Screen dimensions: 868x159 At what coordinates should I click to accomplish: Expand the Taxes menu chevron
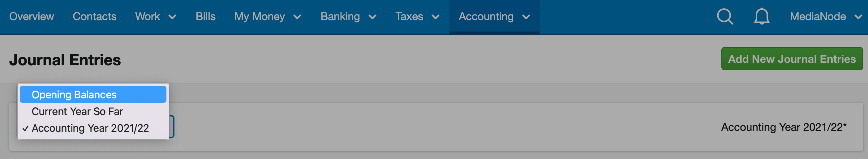(x=435, y=17)
